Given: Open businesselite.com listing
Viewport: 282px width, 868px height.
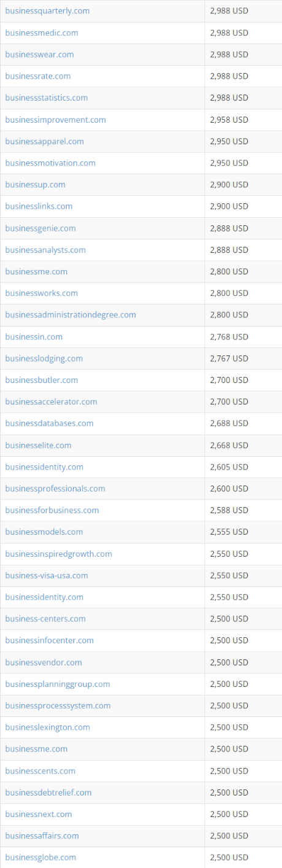Looking at the screenshot, I should [38, 445].
